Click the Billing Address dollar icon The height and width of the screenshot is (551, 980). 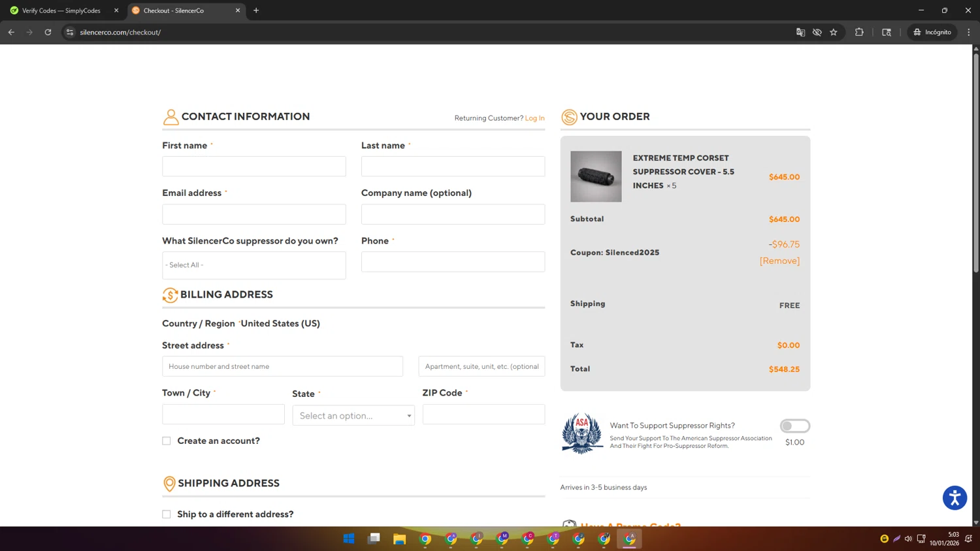[x=170, y=295]
